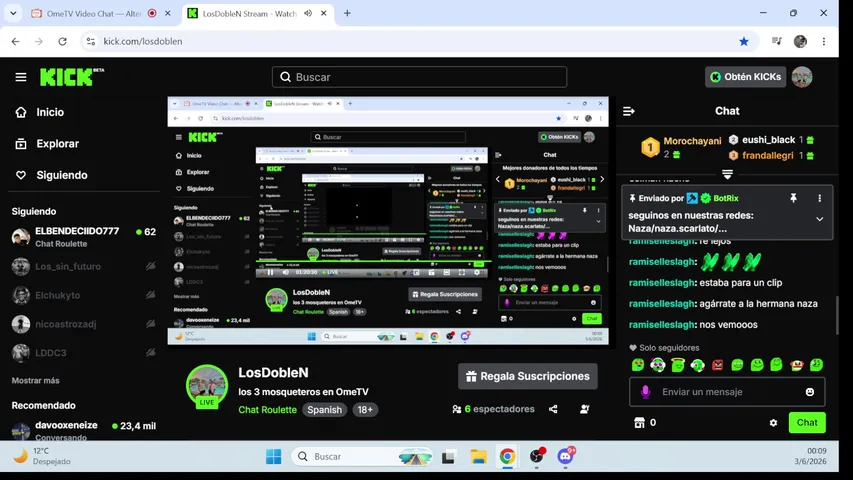853x480 pixels.
Task: Expand the pinned BotRix message chevron
Action: coord(819,219)
